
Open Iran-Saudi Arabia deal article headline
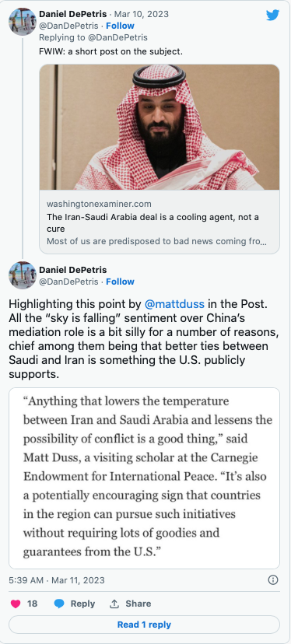153,222
